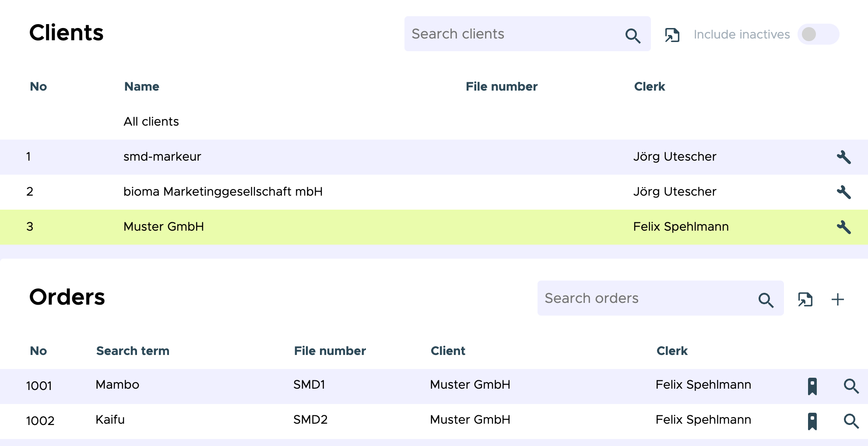This screenshot has height=446, width=868.
Task: Click the export icon next to Search orders
Action: pyautogui.click(x=805, y=299)
